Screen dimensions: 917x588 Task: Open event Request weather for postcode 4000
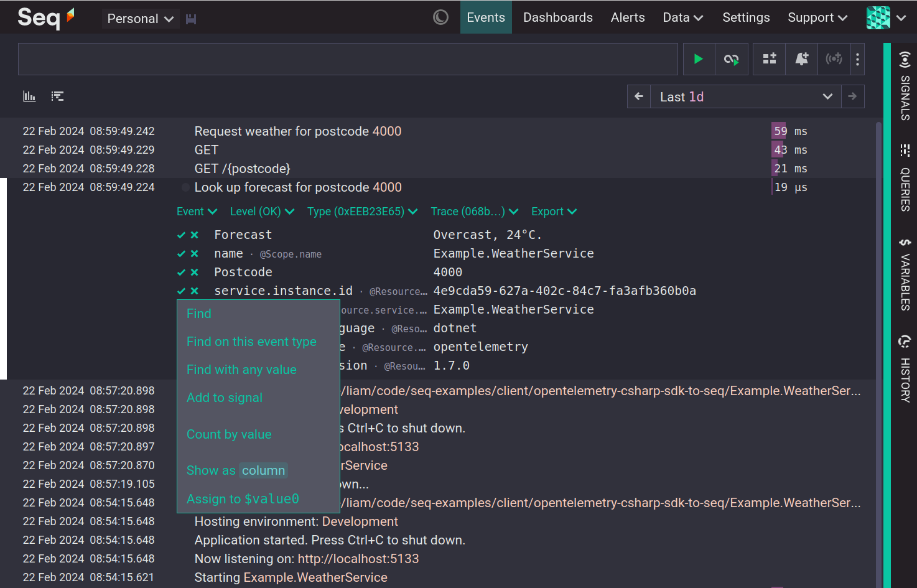pyautogui.click(x=297, y=131)
